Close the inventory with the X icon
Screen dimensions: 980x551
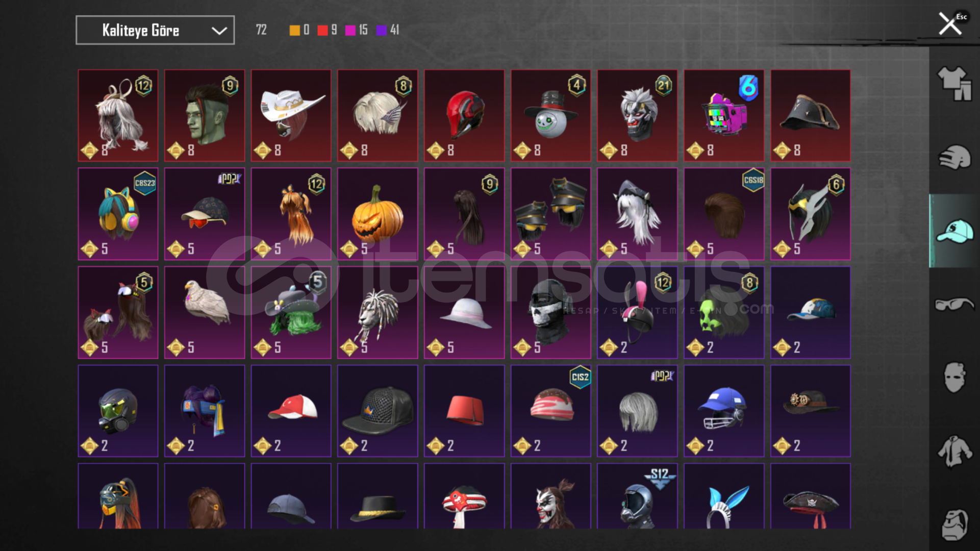pyautogui.click(x=950, y=23)
